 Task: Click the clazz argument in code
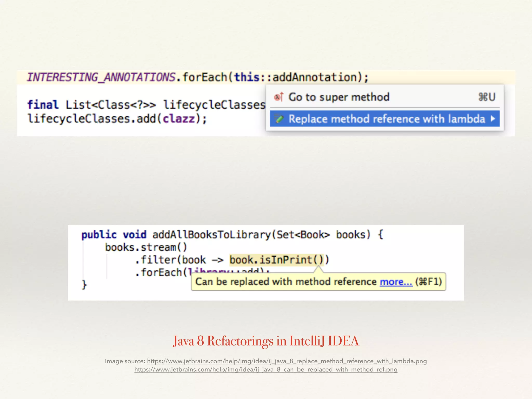[179, 119]
